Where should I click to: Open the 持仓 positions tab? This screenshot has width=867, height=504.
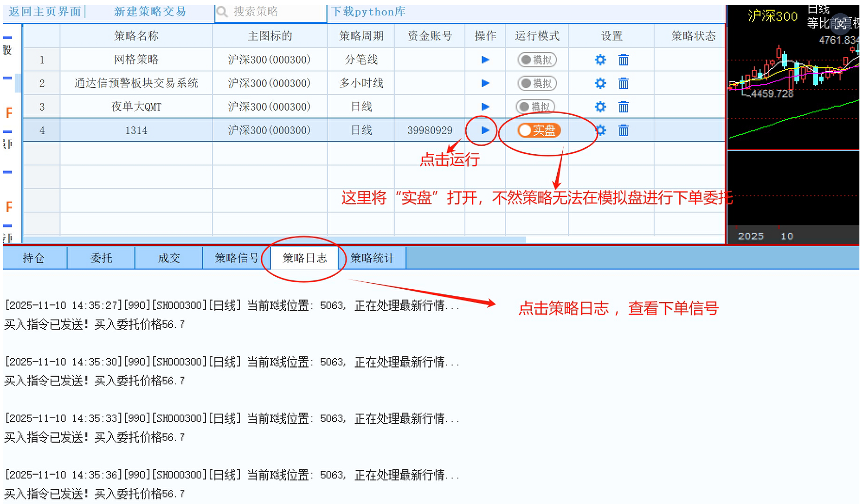pyautogui.click(x=34, y=258)
